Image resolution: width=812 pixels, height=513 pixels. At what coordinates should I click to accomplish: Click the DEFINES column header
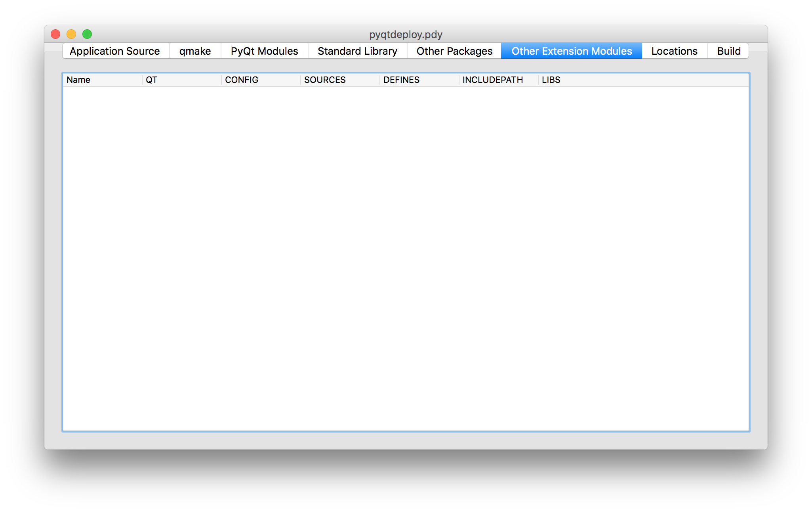click(419, 80)
